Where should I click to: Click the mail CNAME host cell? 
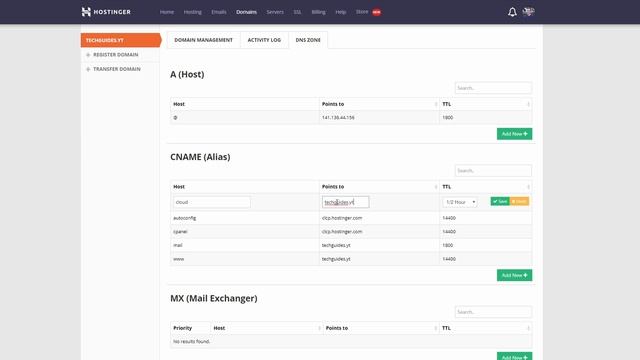(244, 245)
